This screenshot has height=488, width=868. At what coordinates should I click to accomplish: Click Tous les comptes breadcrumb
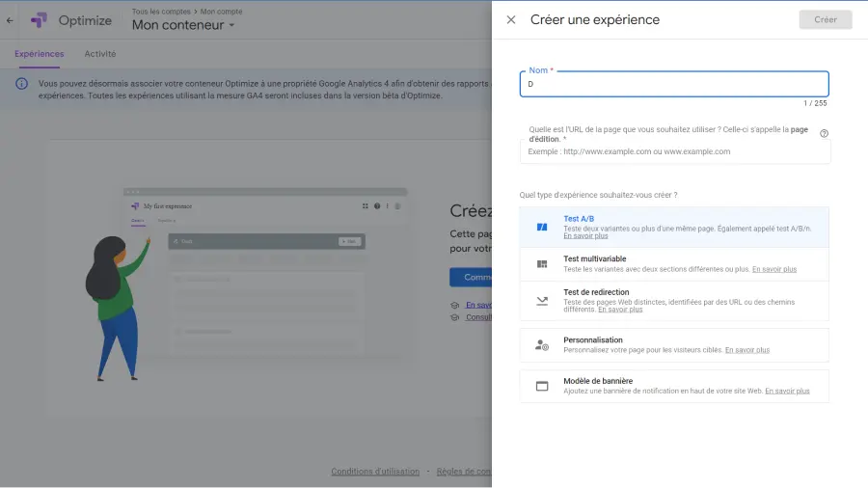[161, 12]
